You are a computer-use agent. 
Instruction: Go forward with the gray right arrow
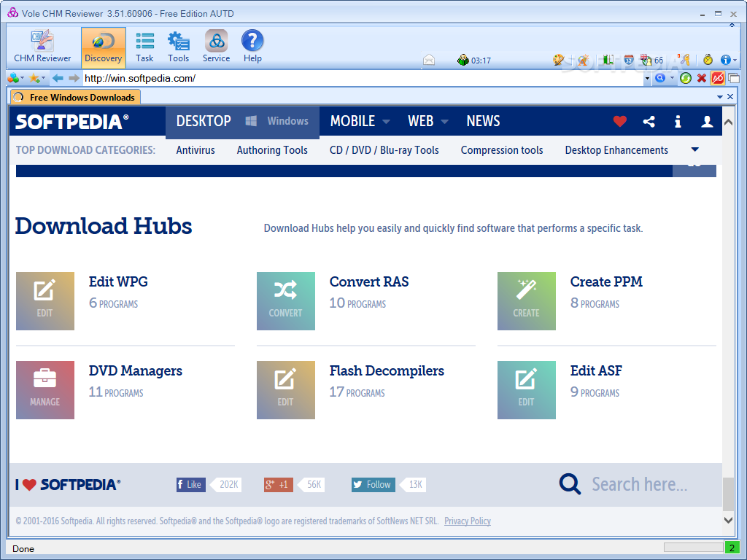[74, 78]
